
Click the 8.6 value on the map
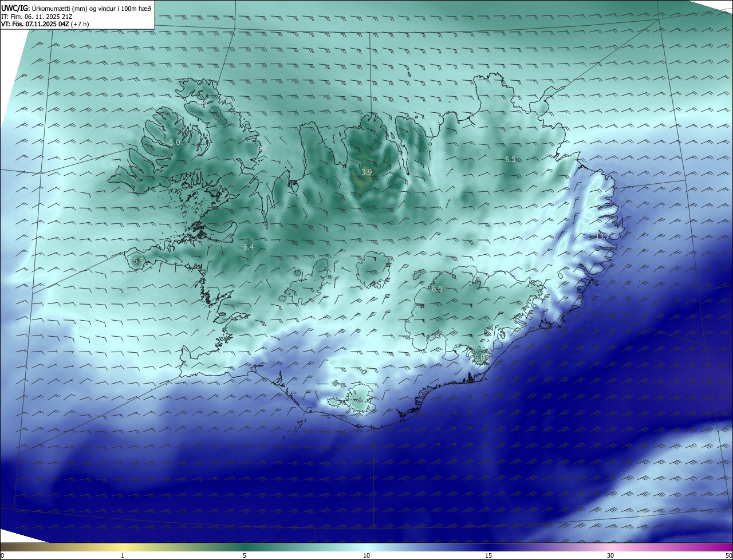click(263, 149)
